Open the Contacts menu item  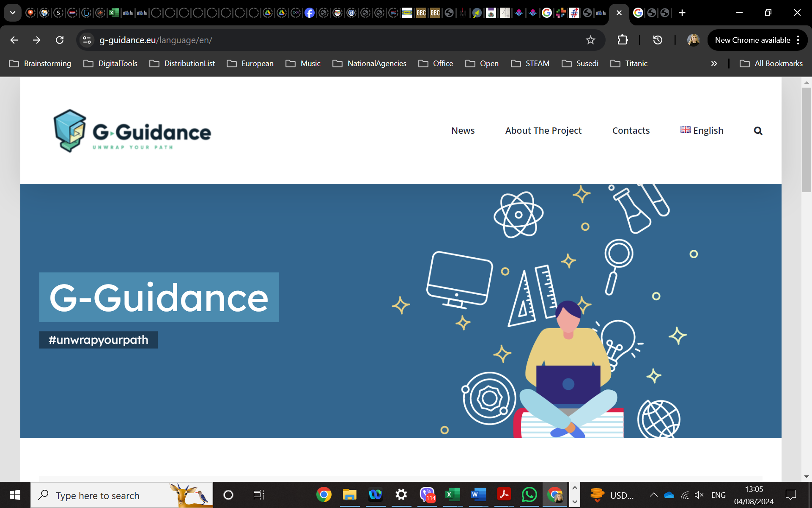point(631,130)
